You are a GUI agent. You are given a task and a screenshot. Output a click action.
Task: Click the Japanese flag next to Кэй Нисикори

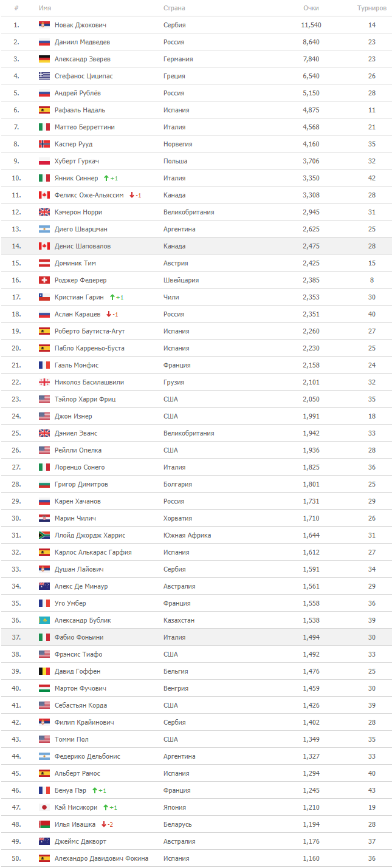tap(44, 807)
